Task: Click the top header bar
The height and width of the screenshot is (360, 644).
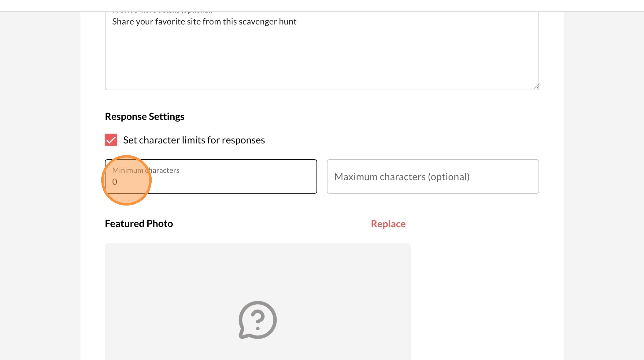Action: (322, 6)
